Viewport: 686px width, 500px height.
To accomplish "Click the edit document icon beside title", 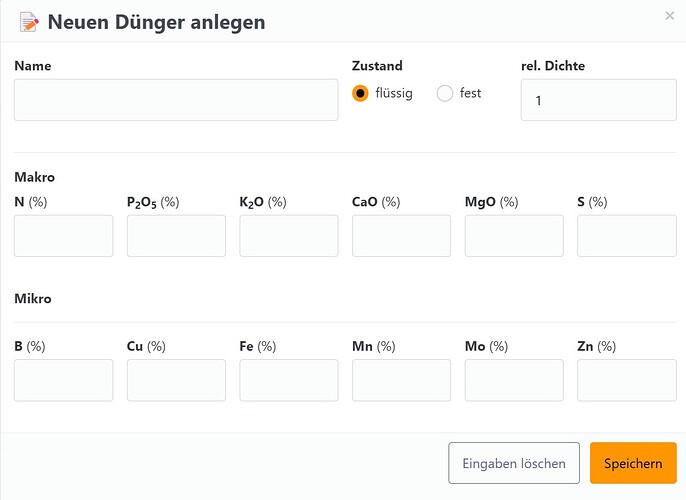I will click(x=29, y=22).
